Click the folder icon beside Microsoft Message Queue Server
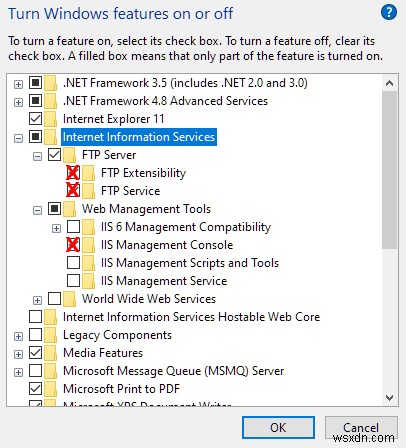 click(51, 371)
